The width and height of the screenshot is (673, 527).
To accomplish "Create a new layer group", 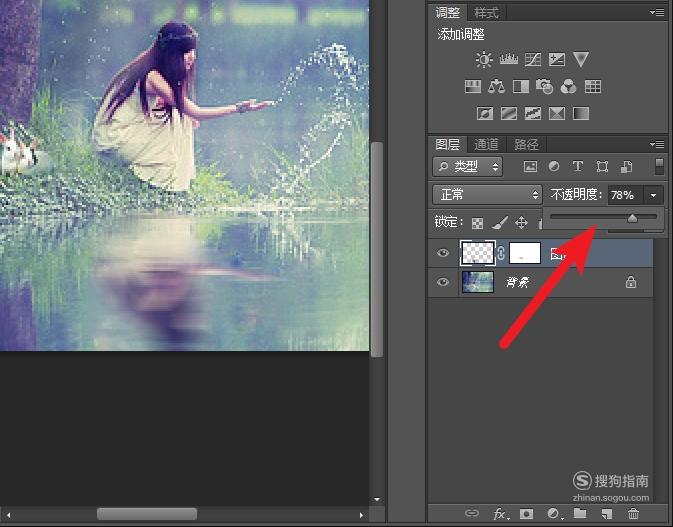I will pyautogui.click(x=580, y=513).
